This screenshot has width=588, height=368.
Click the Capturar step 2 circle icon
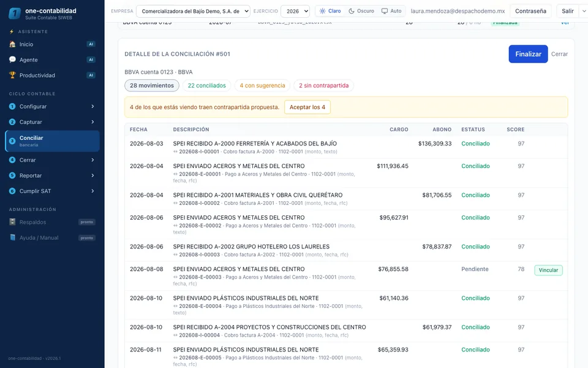[12, 121]
